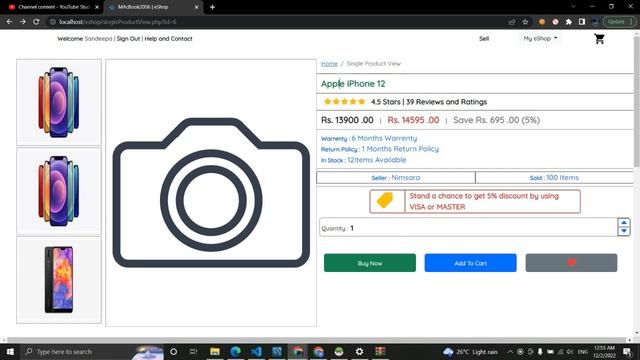Open the weather widget showing 26°C Light rain
Viewport: 640px width, 360px height.
(470, 351)
